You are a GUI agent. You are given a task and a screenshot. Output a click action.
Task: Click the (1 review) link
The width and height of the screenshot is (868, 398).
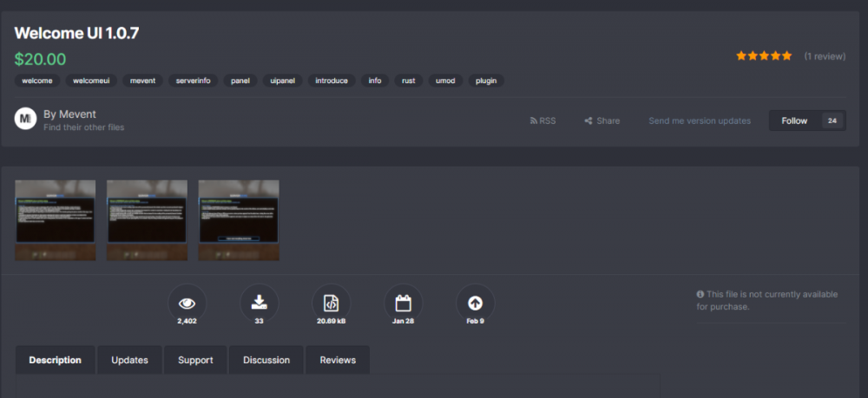click(824, 56)
